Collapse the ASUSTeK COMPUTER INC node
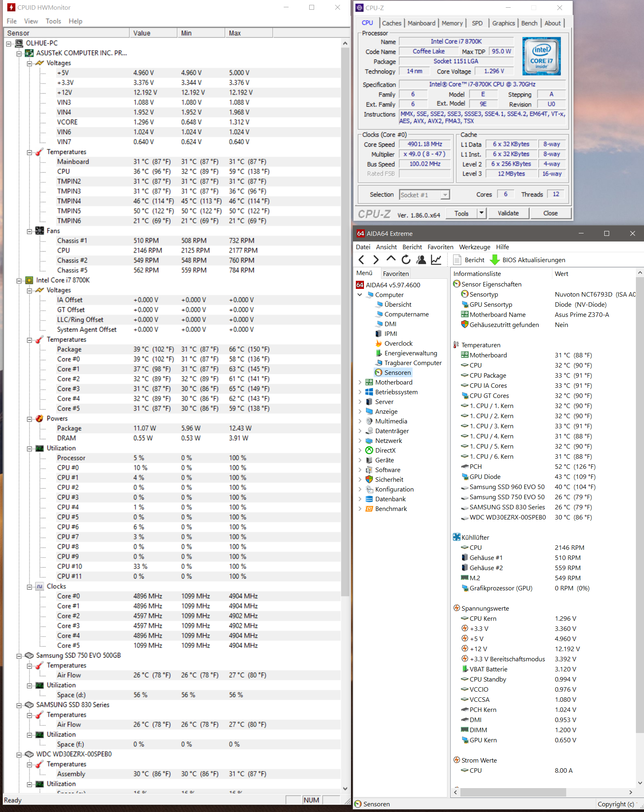The height and width of the screenshot is (812, 644). (x=19, y=53)
